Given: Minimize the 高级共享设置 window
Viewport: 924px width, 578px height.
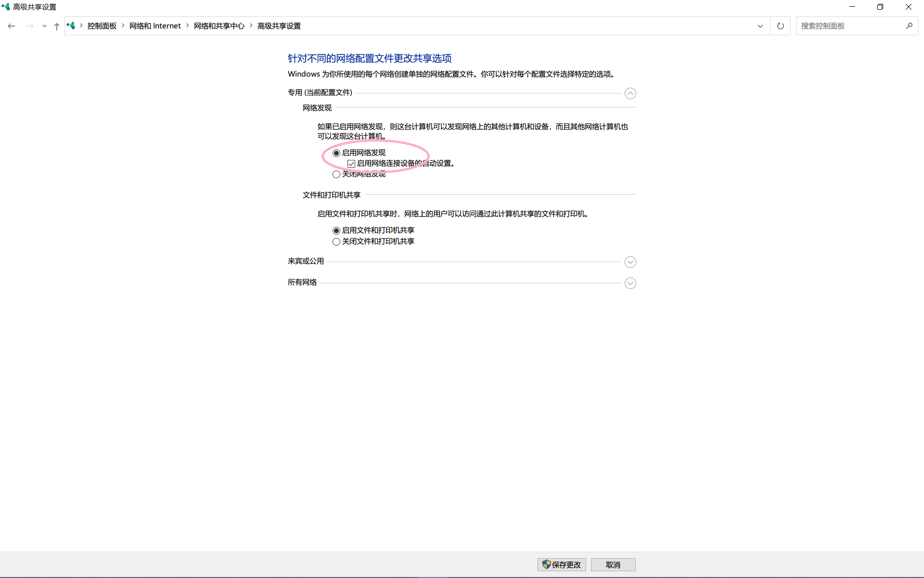Looking at the screenshot, I should coord(852,7).
